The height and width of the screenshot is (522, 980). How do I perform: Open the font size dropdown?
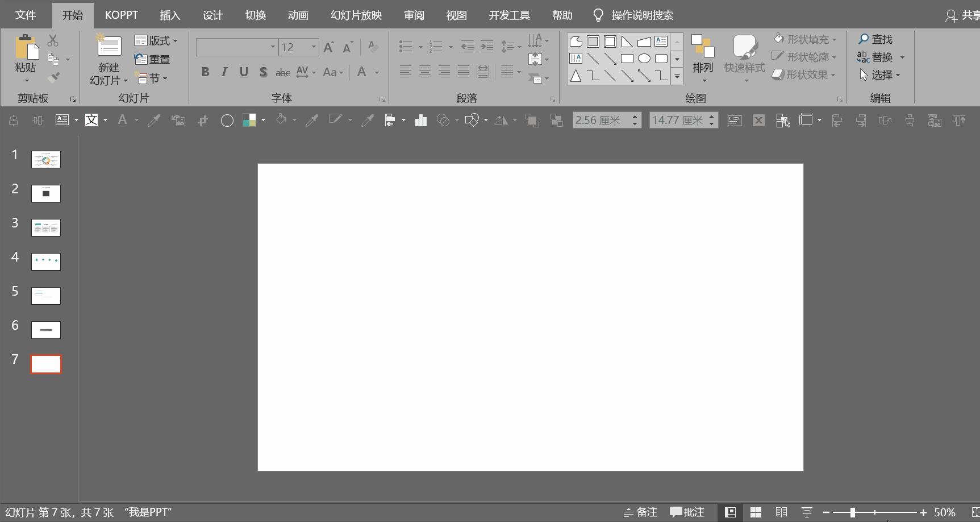pos(313,47)
